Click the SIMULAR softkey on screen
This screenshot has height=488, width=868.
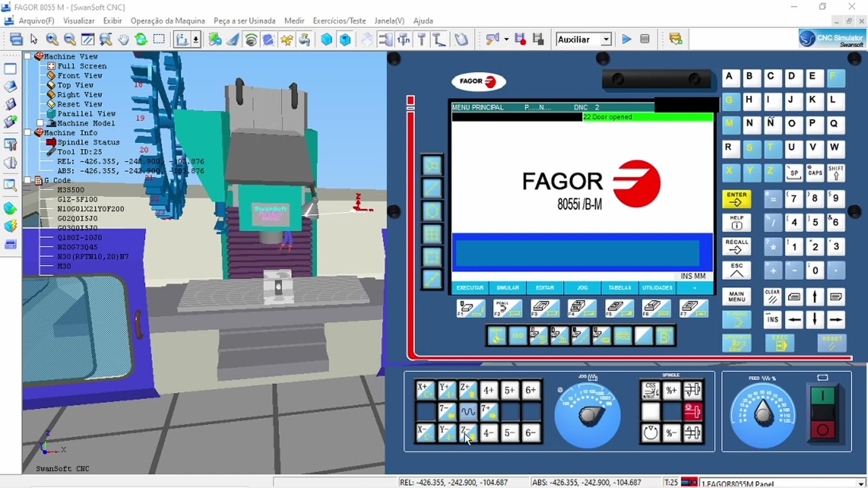point(507,288)
